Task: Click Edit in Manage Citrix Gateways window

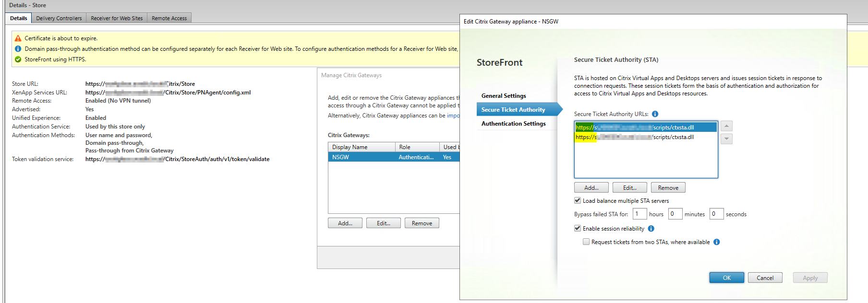Action: click(x=384, y=223)
